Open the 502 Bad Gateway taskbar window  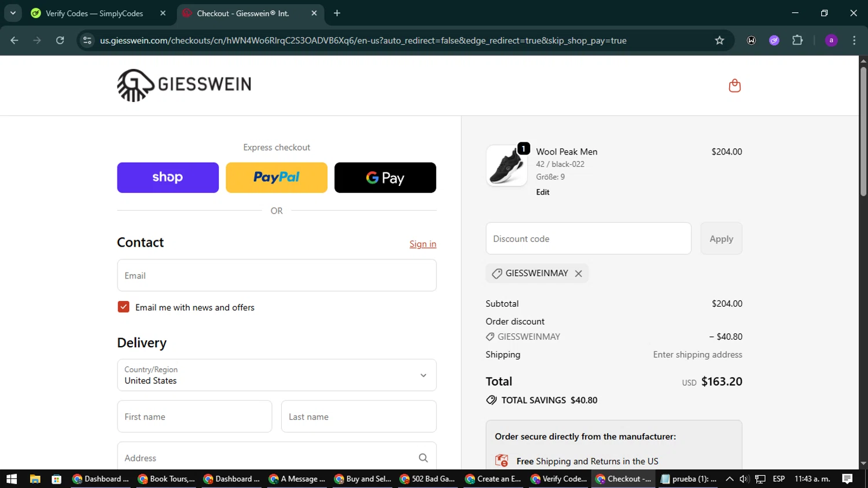428,479
